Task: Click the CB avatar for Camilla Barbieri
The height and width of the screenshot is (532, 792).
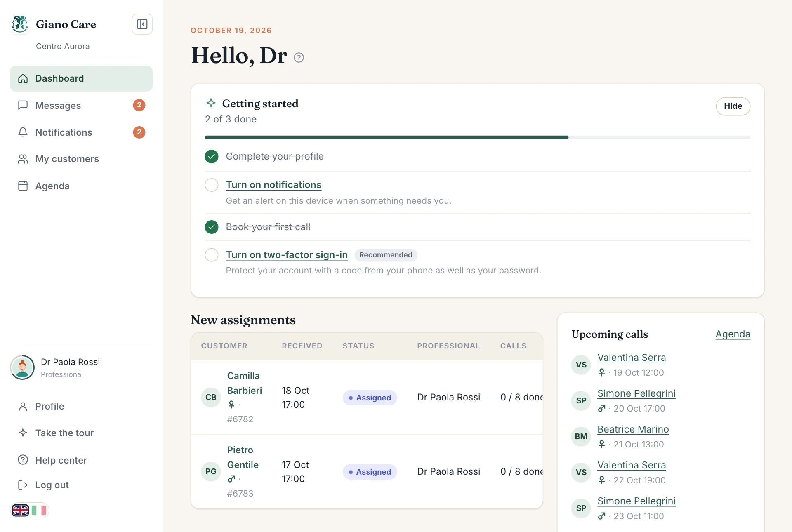Action: 211,397
